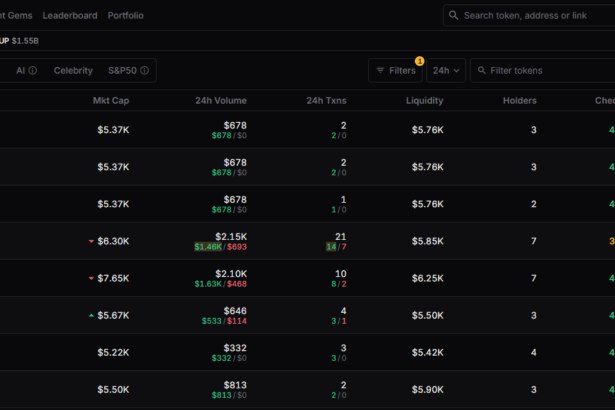Open the Filters button

[x=395, y=70]
